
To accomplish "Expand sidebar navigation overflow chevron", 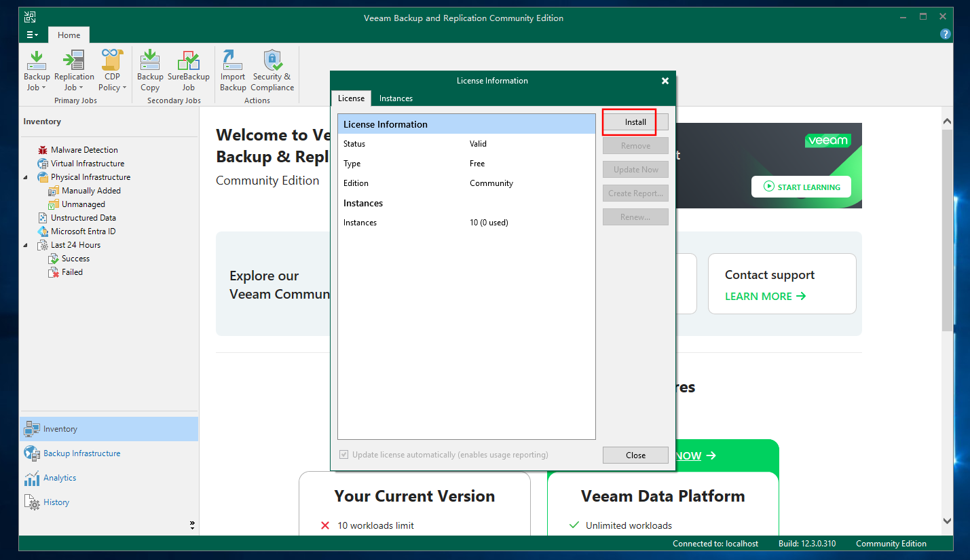I will point(192,525).
